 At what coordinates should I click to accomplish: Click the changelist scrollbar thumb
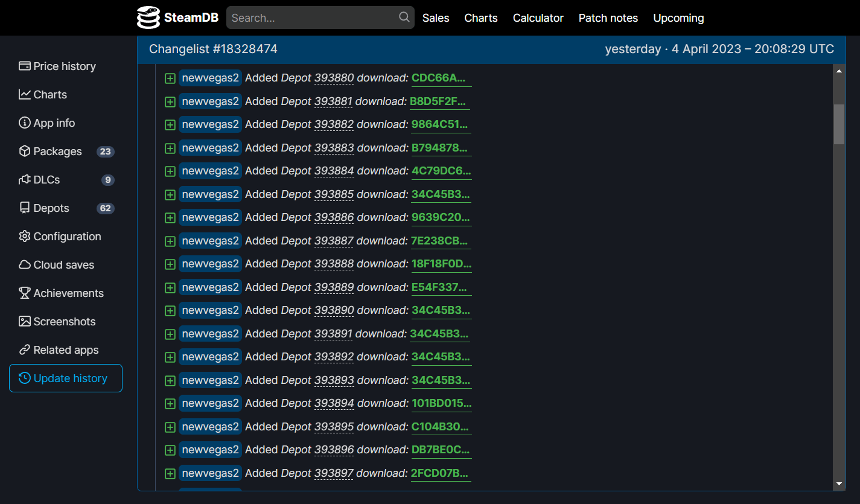pos(839,124)
